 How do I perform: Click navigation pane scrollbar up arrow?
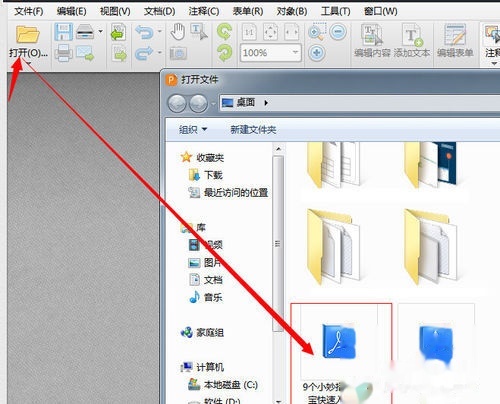point(278,148)
